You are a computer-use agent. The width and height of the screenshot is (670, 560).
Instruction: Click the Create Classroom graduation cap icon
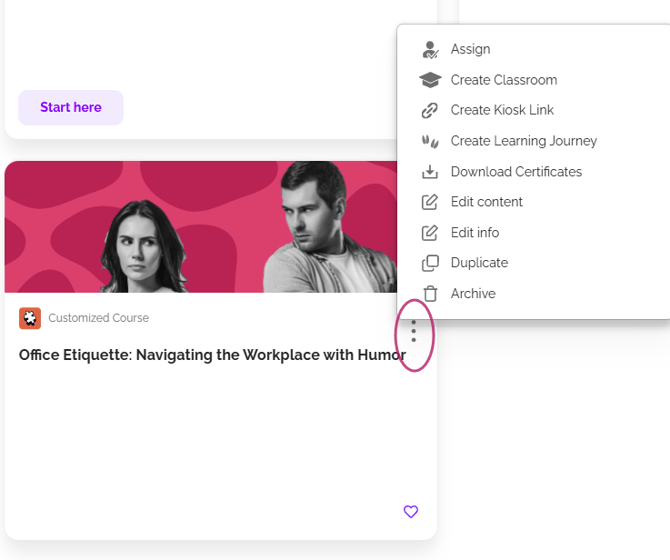click(x=430, y=80)
